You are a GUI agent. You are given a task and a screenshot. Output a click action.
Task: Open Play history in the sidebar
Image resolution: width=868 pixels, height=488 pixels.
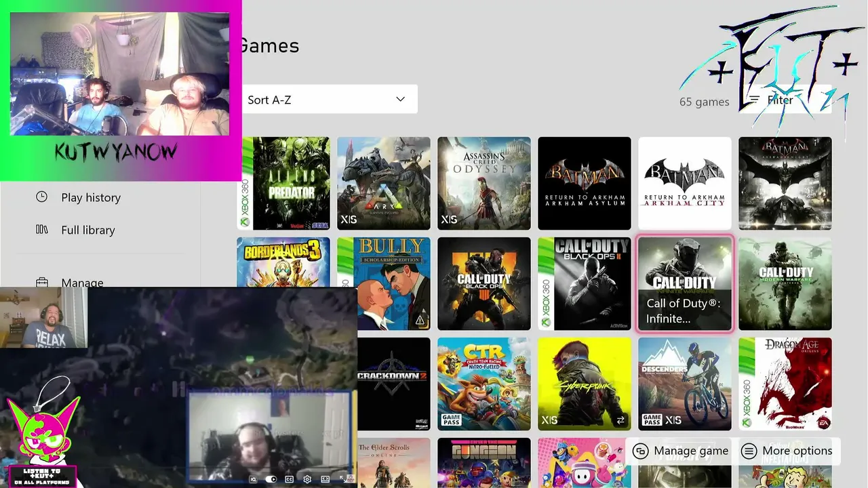(x=91, y=197)
